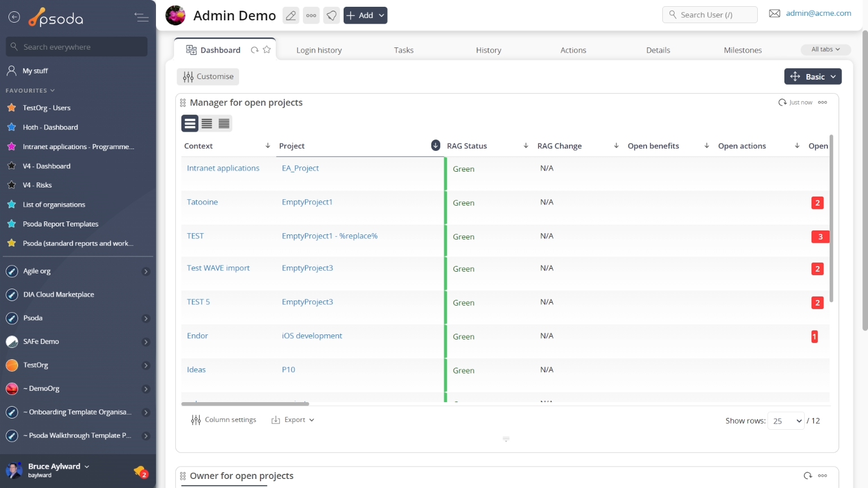Collapse the sidebar using the menu lines icon
The width and height of the screenshot is (868, 488).
pos(141,18)
